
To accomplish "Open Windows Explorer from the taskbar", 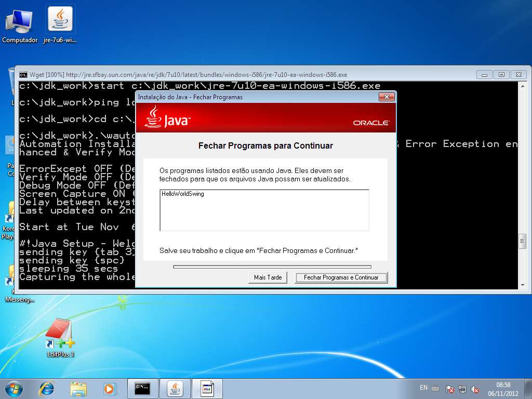I will [x=78, y=388].
